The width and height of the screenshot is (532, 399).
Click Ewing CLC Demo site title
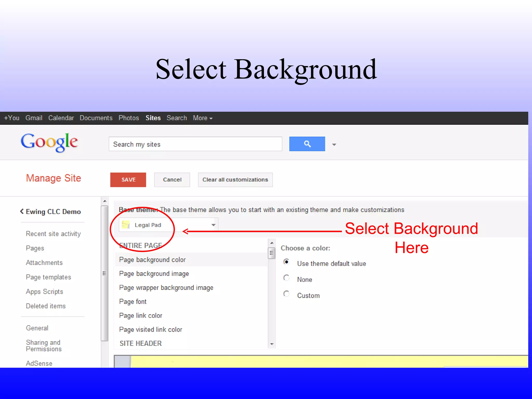(x=53, y=212)
